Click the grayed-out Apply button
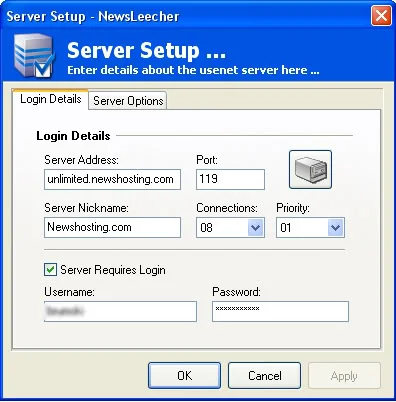Viewport: 396px width, 402px height. click(344, 376)
